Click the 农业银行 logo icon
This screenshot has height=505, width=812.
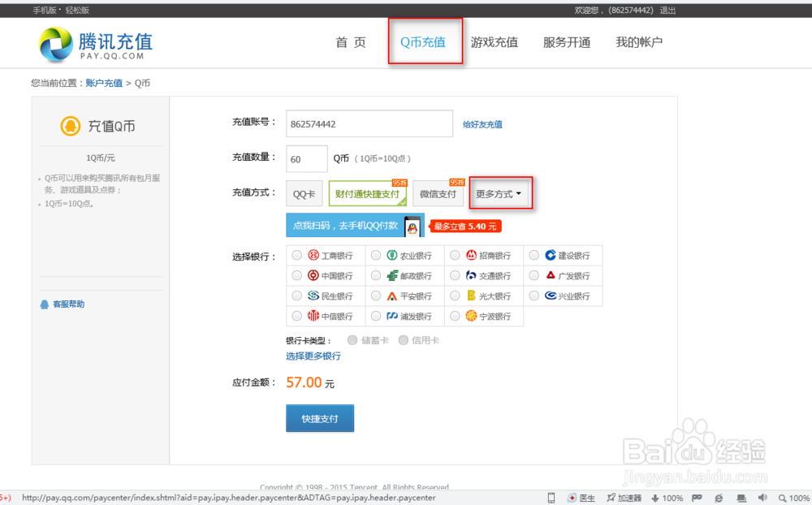tap(392, 255)
